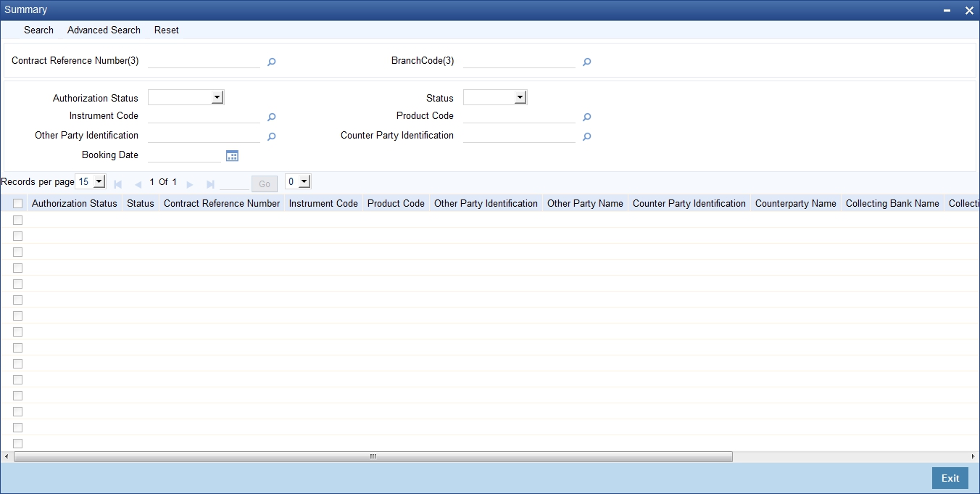Viewport: 980px width, 494px height.
Task: Check the third row's checkbox
Action: coord(18,252)
